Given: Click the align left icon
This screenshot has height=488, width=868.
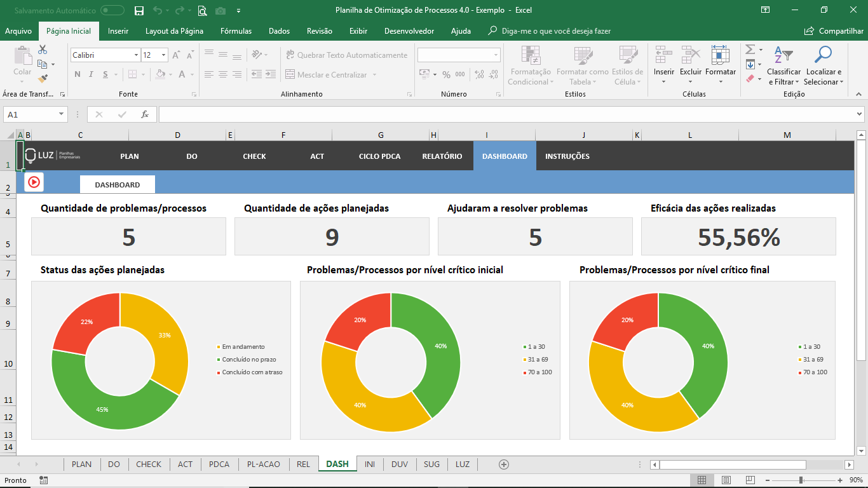Looking at the screenshot, I should [208, 74].
